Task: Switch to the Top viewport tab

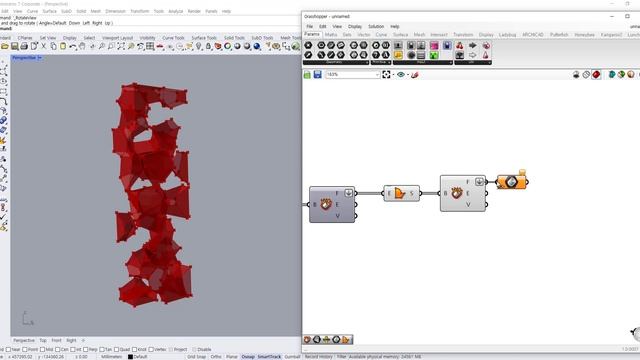Action: click(x=43, y=340)
